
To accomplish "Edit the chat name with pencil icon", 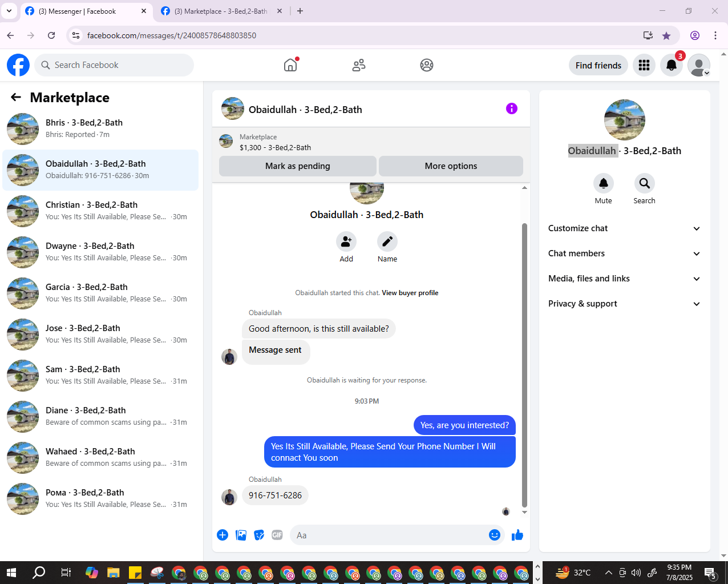I will pyautogui.click(x=387, y=242).
